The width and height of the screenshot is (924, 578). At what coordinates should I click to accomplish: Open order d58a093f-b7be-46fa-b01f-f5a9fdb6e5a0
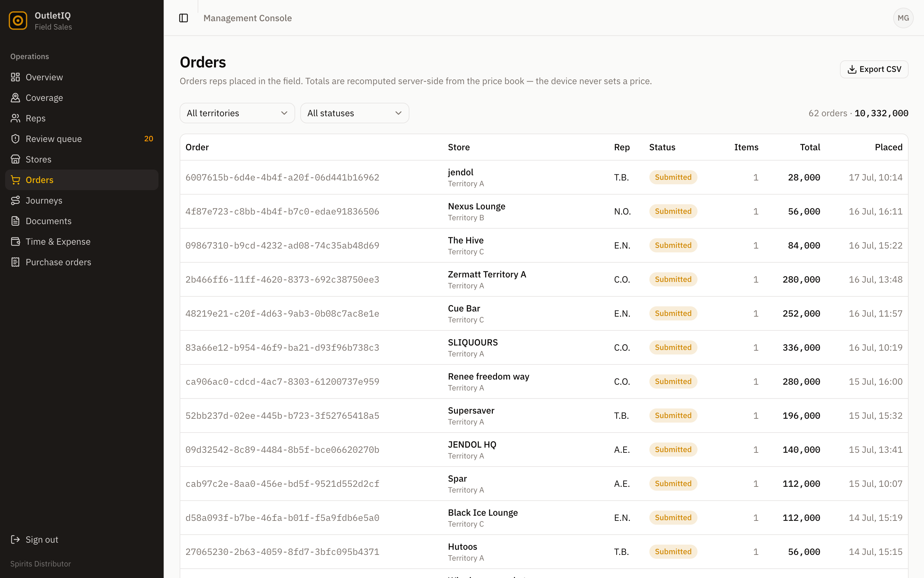(282, 518)
